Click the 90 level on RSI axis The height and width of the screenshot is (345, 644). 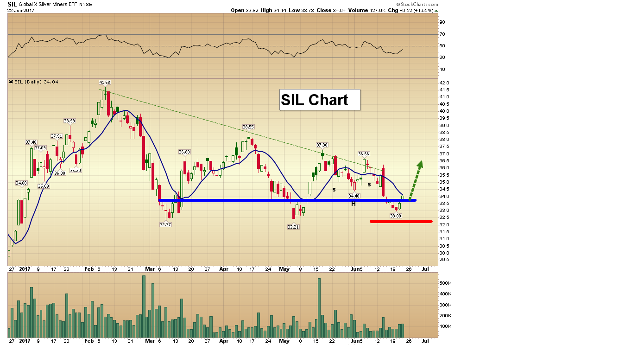pos(442,22)
